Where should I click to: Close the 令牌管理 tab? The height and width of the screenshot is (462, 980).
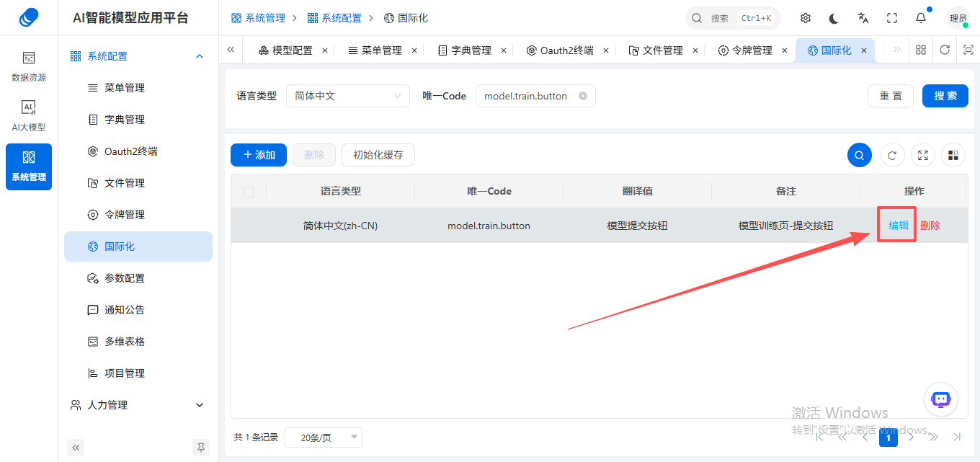[x=785, y=50]
